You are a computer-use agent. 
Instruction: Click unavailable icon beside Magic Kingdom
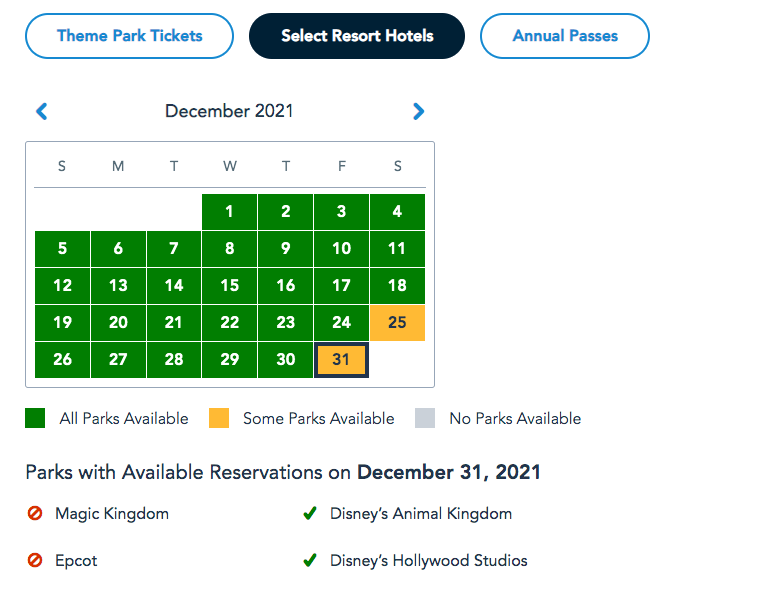pos(35,514)
